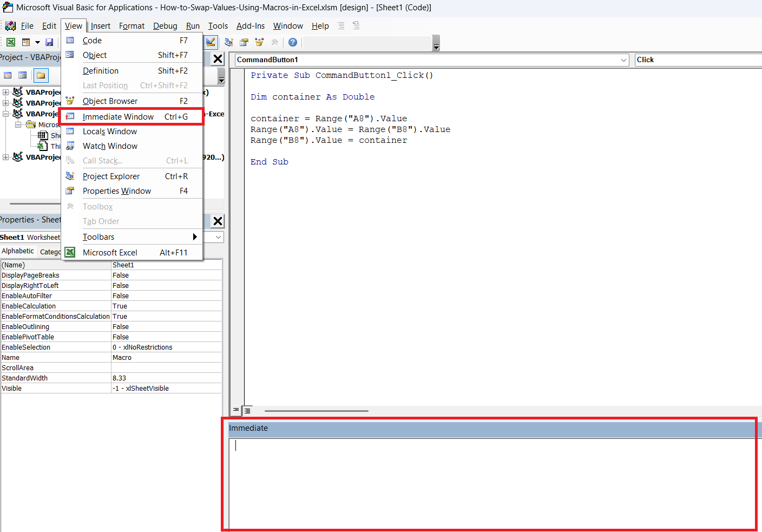Choose Properties Window from View menu
This screenshot has width=762, height=532.
132,191
